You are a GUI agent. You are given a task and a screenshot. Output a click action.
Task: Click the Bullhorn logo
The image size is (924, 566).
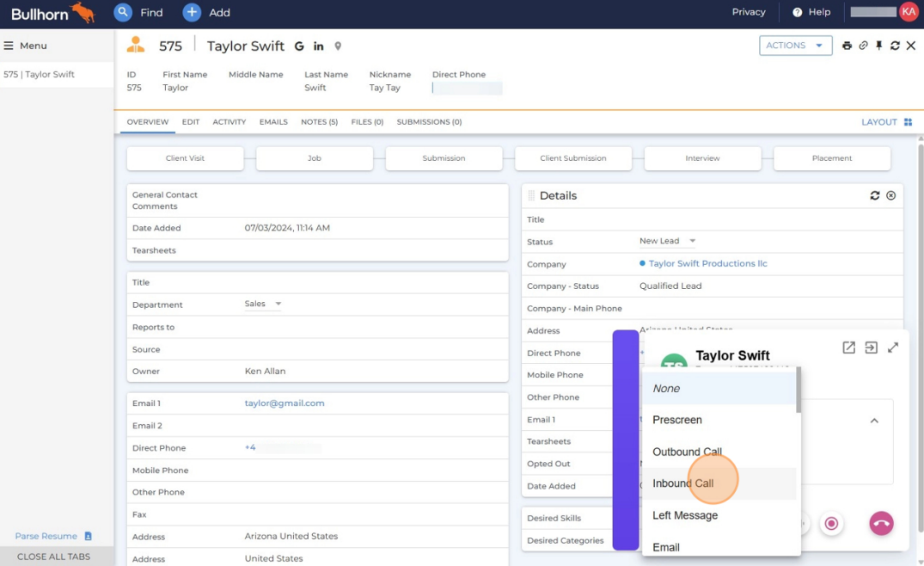point(52,13)
